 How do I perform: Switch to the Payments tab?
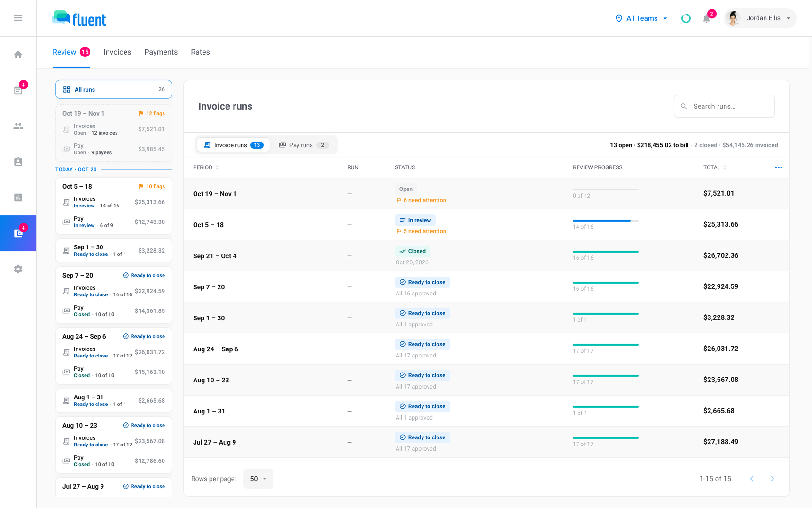(161, 52)
